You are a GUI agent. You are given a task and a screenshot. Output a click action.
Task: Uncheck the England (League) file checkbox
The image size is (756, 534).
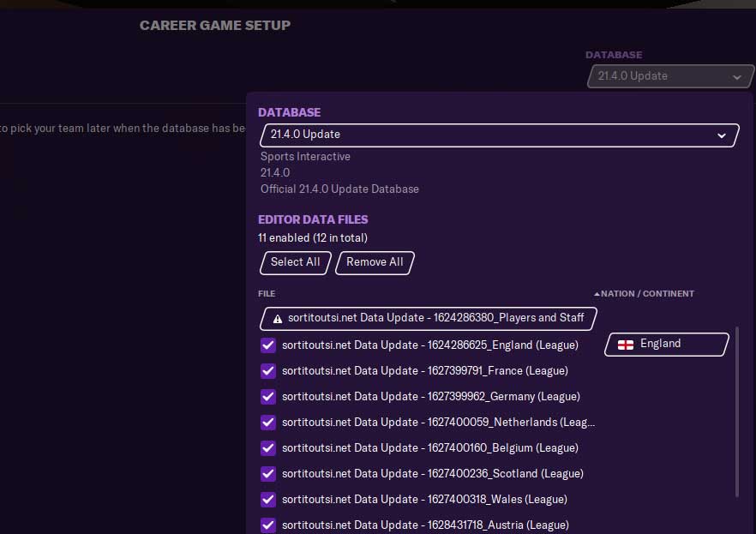coord(268,345)
